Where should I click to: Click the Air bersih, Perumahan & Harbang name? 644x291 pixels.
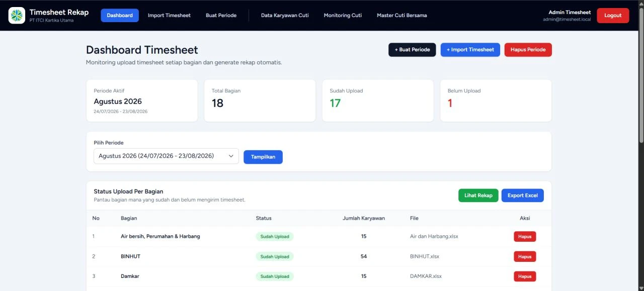pos(160,236)
